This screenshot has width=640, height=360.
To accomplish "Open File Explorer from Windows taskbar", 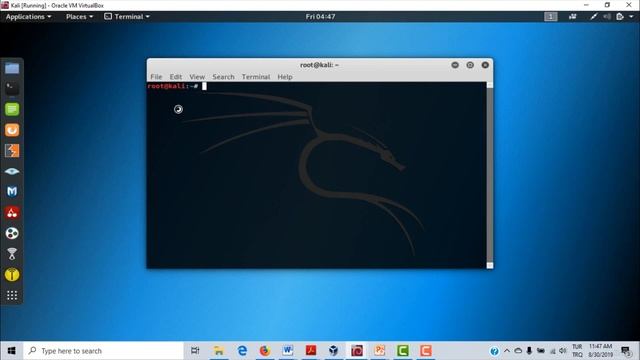I will point(219,351).
